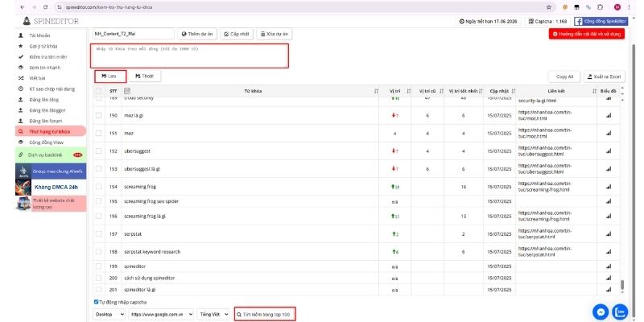
Task: Tick the checkbox for row 194 screaming frog
Action: coord(98,187)
